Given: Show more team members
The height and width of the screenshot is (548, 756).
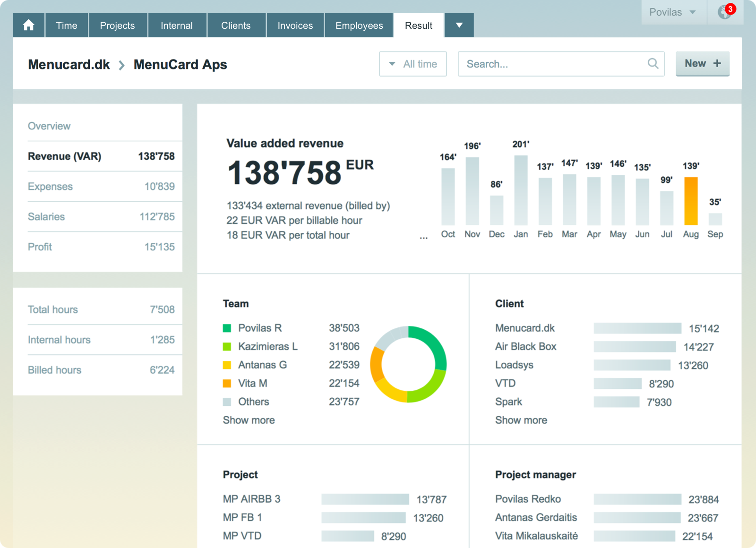Looking at the screenshot, I should coord(249,420).
